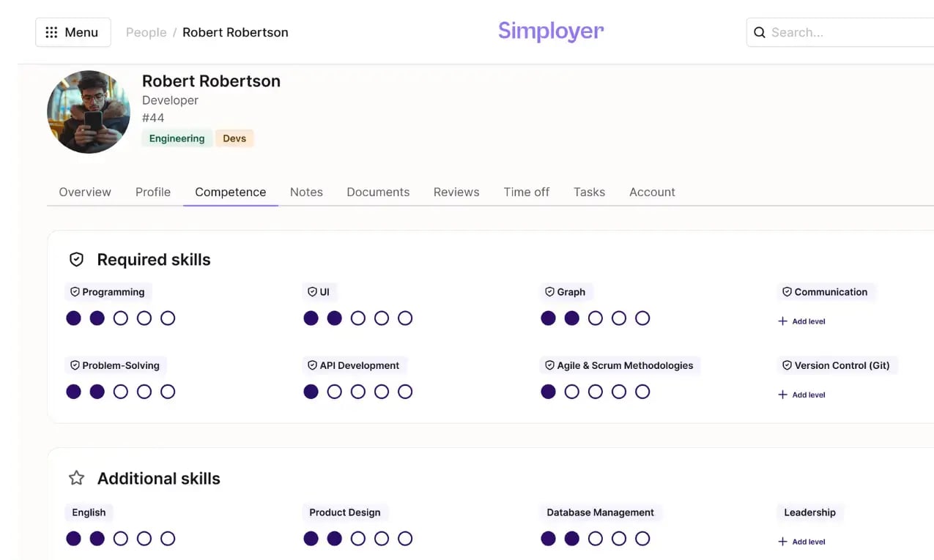The image size is (934, 560).
Task: Click the Graph skill chip
Action: pos(566,291)
